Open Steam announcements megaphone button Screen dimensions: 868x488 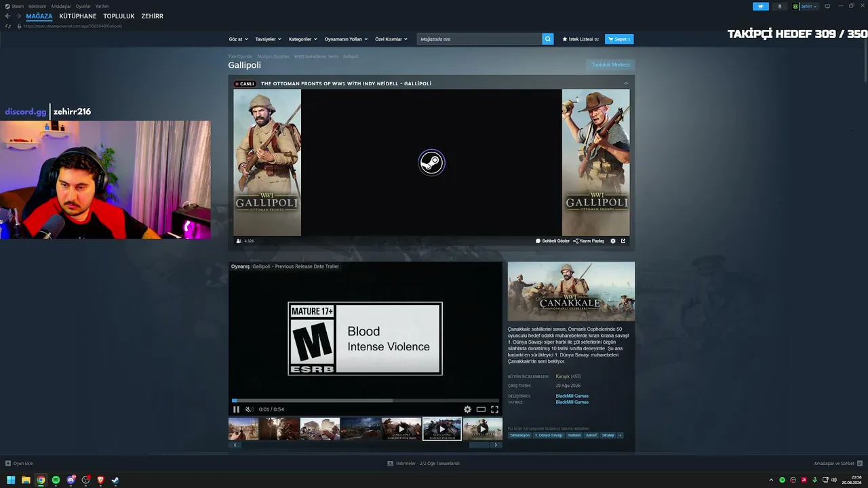pyautogui.click(x=760, y=6)
